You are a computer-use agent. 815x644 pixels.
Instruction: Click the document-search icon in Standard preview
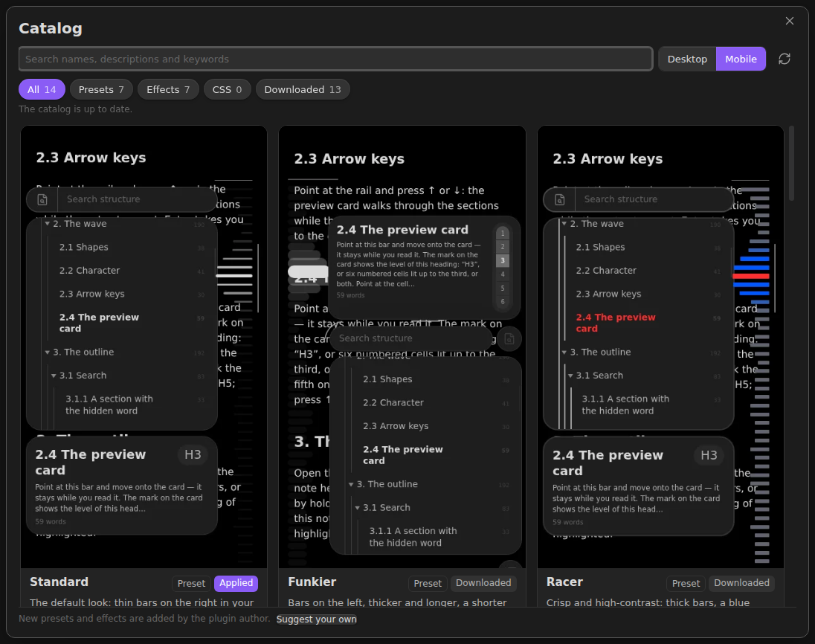[x=42, y=199]
